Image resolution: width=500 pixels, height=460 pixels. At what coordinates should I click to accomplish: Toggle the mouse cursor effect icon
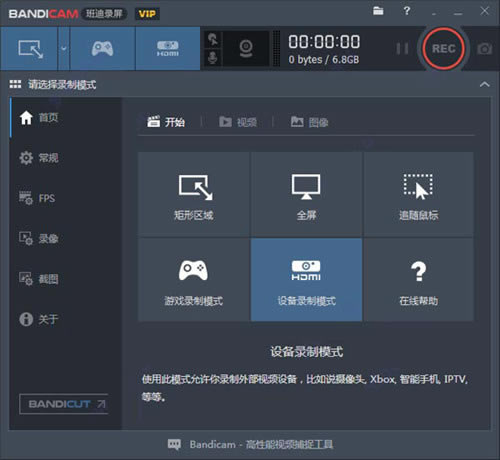point(213,40)
